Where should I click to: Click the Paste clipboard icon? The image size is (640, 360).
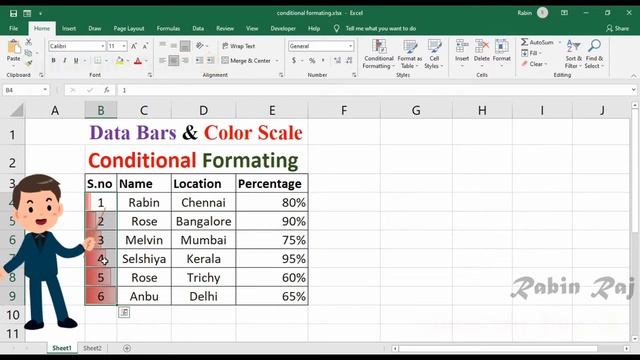[13, 47]
